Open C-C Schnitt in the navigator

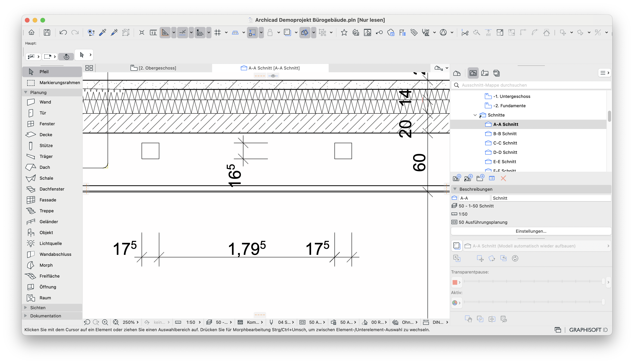[x=505, y=143]
